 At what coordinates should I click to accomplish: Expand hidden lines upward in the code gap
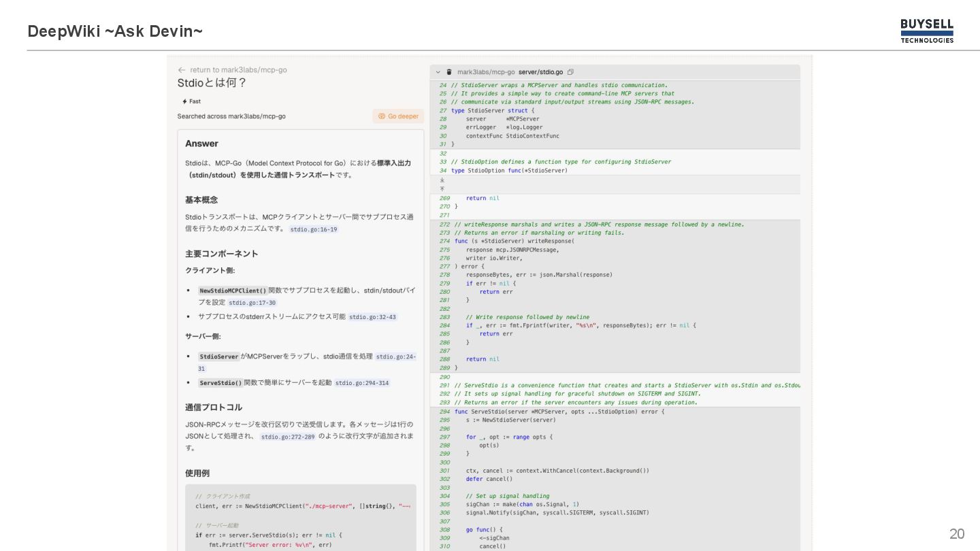pos(442,188)
